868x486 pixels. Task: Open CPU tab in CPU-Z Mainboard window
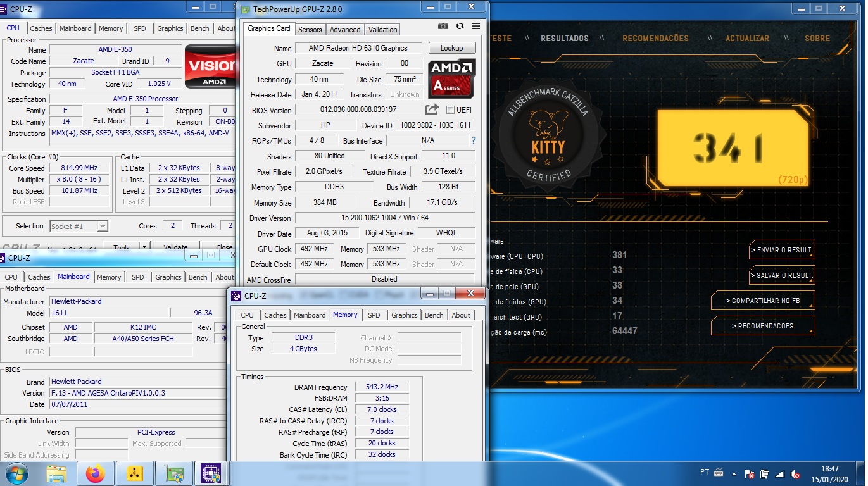pos(11,277)
